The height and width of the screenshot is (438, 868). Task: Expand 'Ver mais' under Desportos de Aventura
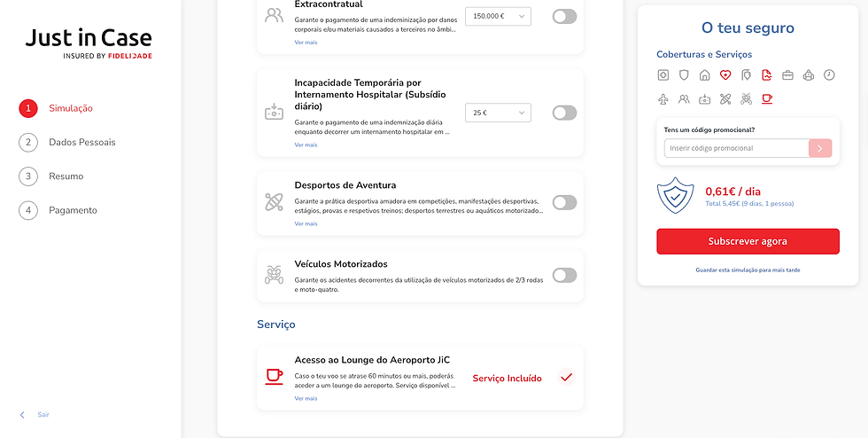click(306, 223)
